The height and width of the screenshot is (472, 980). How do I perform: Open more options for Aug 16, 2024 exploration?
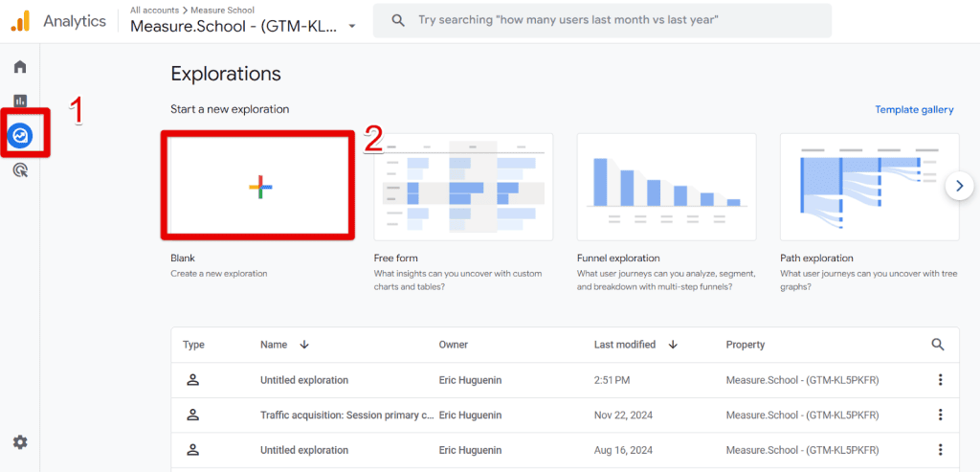click(940, 450)
